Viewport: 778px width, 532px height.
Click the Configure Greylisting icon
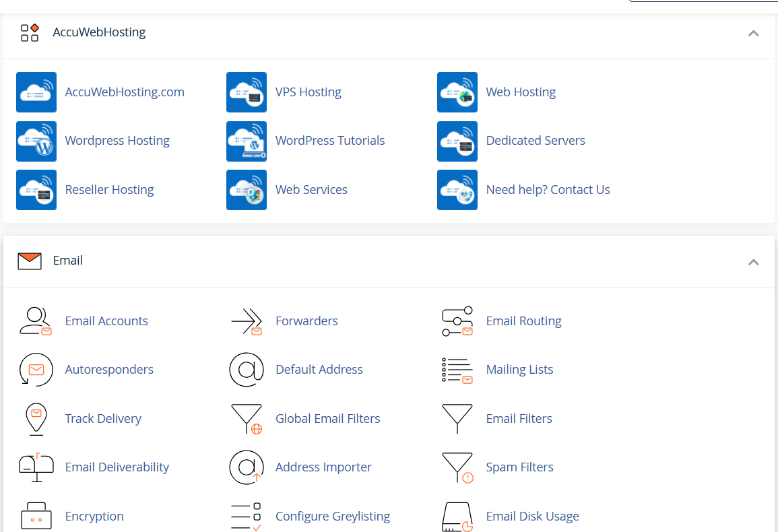247,517
